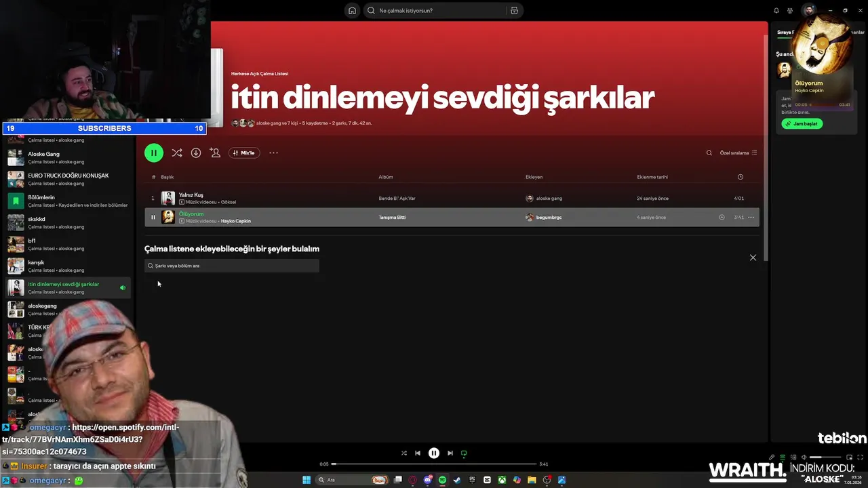The height and width of the screenshot is (488, 868).
Task: Open Windows Start menu
Action: pyautogui.click(x=307, y=480)
